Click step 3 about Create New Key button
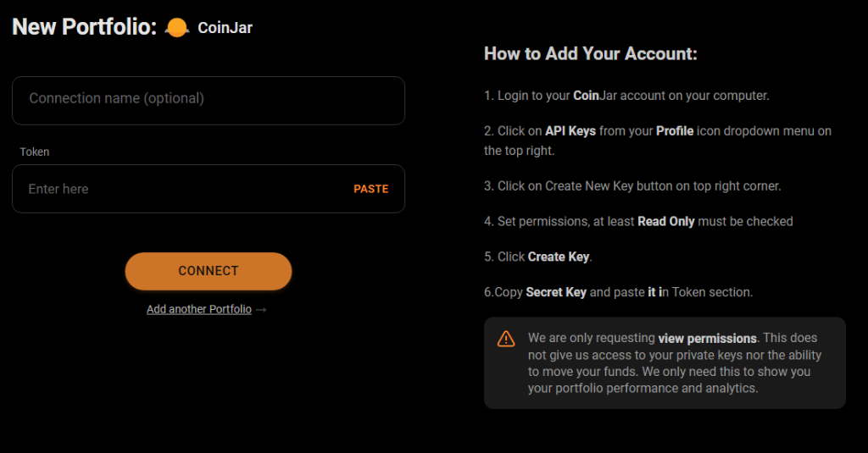The width and height of the screenshot is (868, 453). 632,185
